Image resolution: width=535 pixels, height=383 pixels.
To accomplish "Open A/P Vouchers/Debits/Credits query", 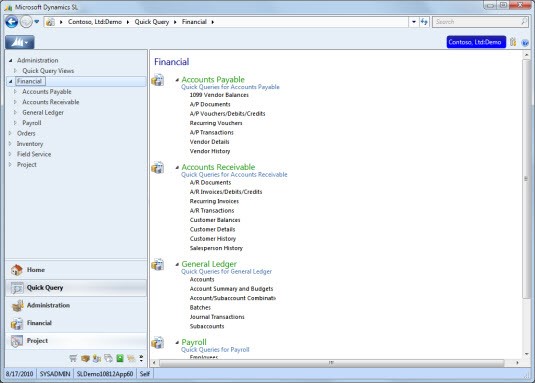I will (x=227, y=114).
